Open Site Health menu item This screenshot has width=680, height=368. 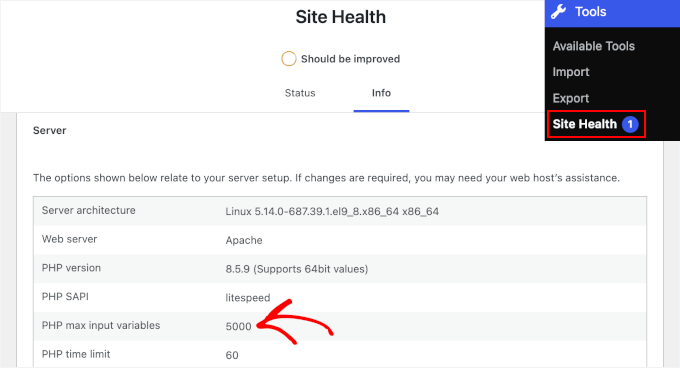point(584,124)
